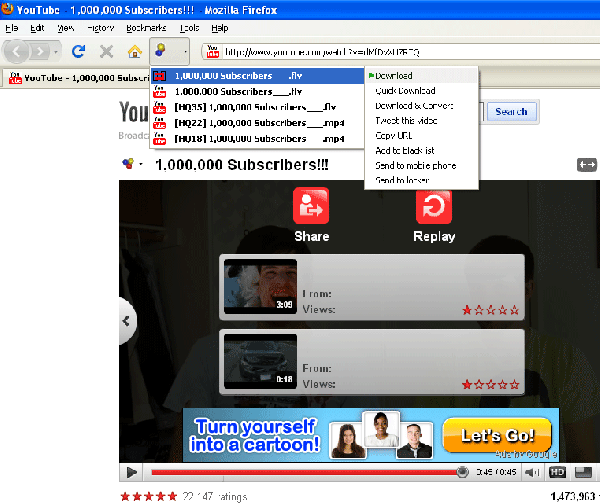Viewport: 600px width, 504px height.
Task: Click DownloadHelper balls icon beside video title
Action: pyautogui.click(x=128, y=164)
